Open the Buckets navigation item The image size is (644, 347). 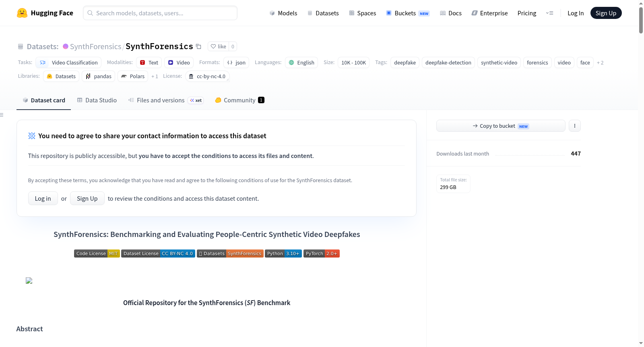point(408,13)
